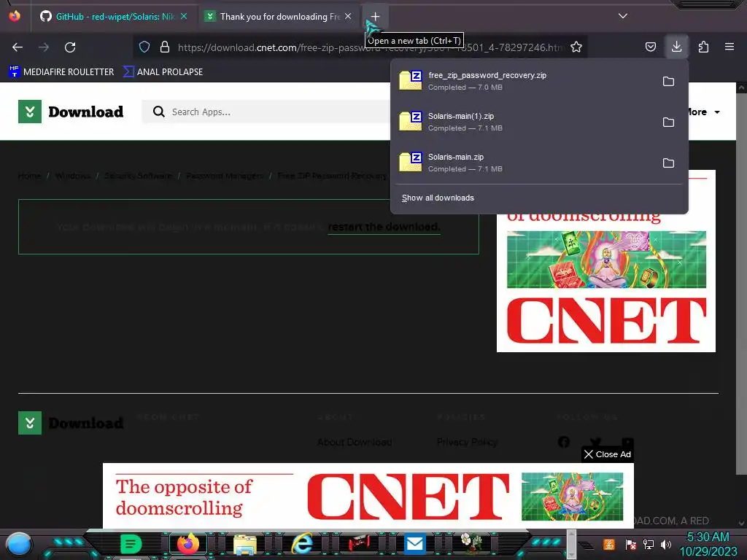The width and height of the screenshot is (747, 560).
Task: Open the tracking protection shield icon
Action: click(x=144, y=47)
